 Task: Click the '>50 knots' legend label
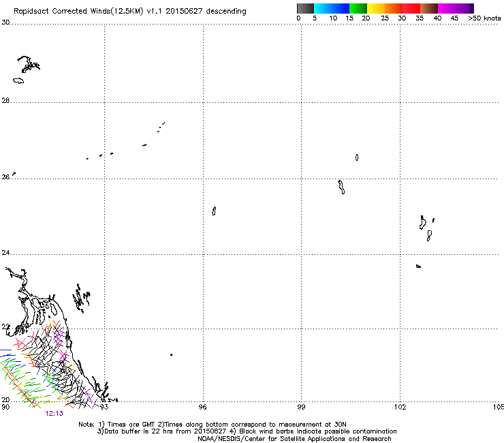(484, 18)
